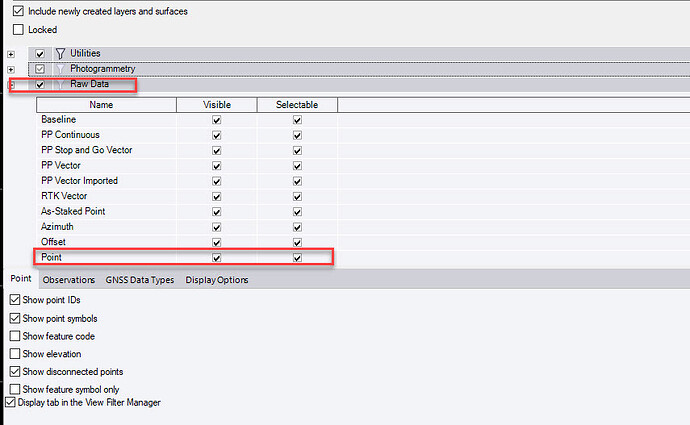The image size is (690, 425).
Task: Click the Photogrammetry filter icon
Action: (60, 68)
